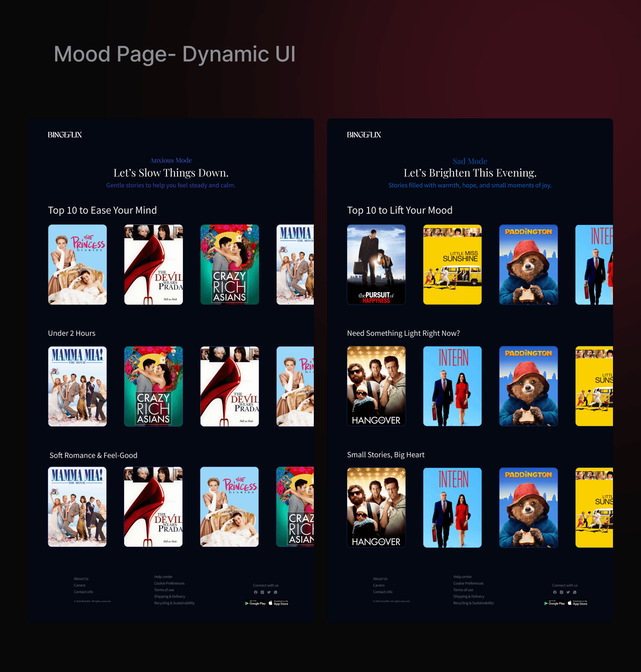The height and width of the screenshot is (672, 641).
Task: Open Help center in Sad Mode footer
Action: [x=462, y=577]
